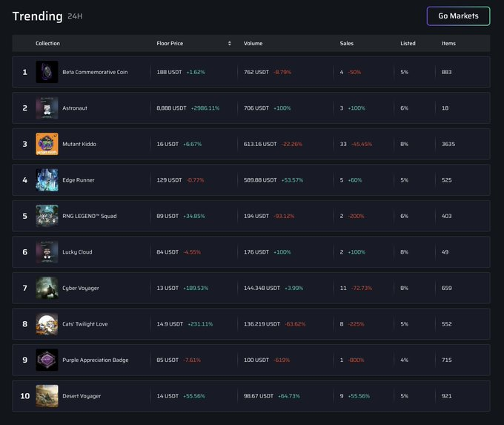The width and height of the screenshot is (504, 425).
Task: Open Edge Runner collection image
Action: coord(47,180)
